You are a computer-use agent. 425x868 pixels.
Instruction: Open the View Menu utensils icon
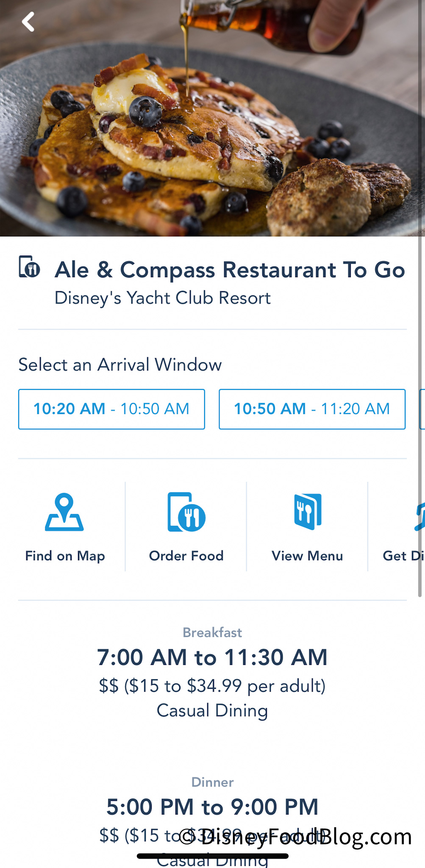pyautogui.click(x=308, y=511)
